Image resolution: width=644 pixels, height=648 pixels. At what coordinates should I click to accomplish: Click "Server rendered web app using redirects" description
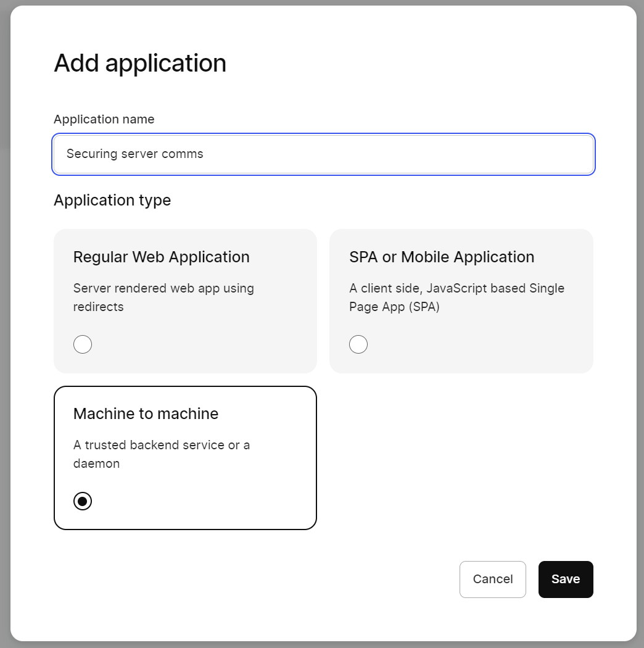point(163,297)
